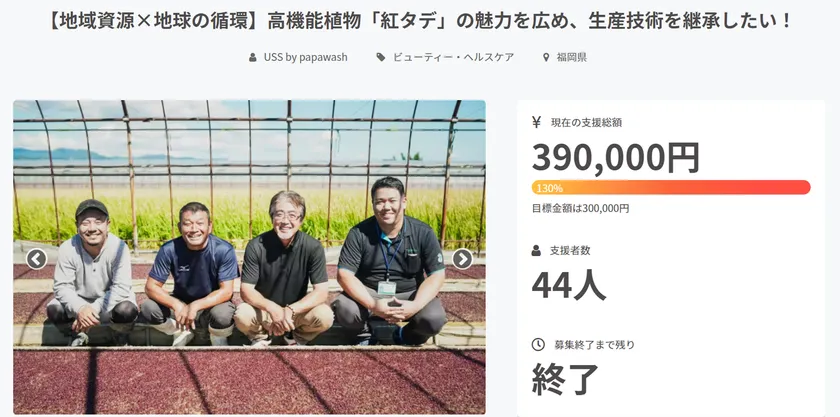Click the project title about 紅タデ
Screen dimensions: 840x417
(420, 21)
